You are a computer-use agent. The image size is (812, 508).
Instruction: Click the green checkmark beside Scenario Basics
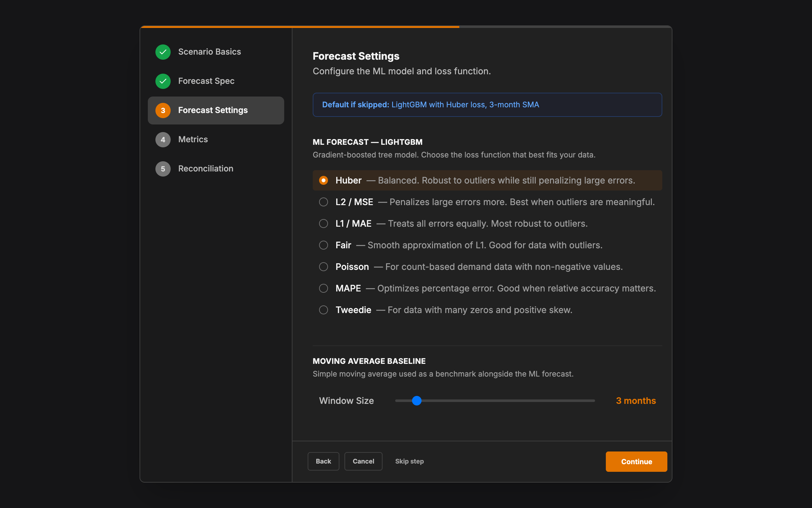(x=163, y=52)
